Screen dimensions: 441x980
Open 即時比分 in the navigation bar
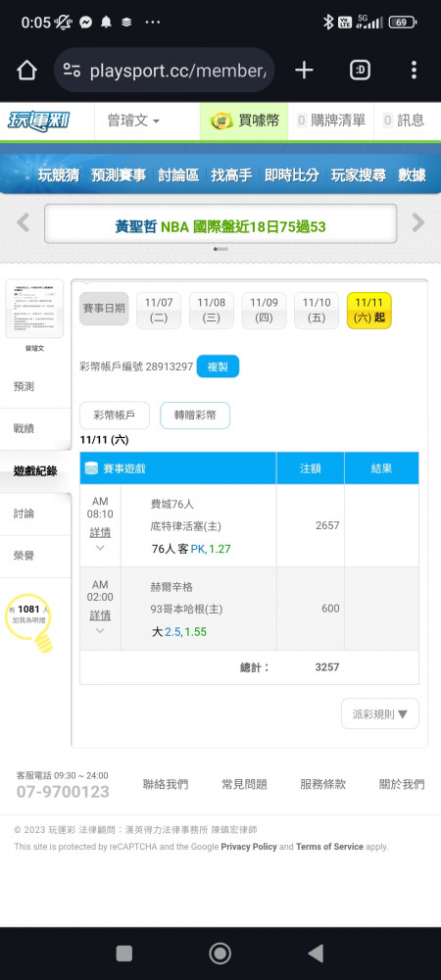coord(292,175)
